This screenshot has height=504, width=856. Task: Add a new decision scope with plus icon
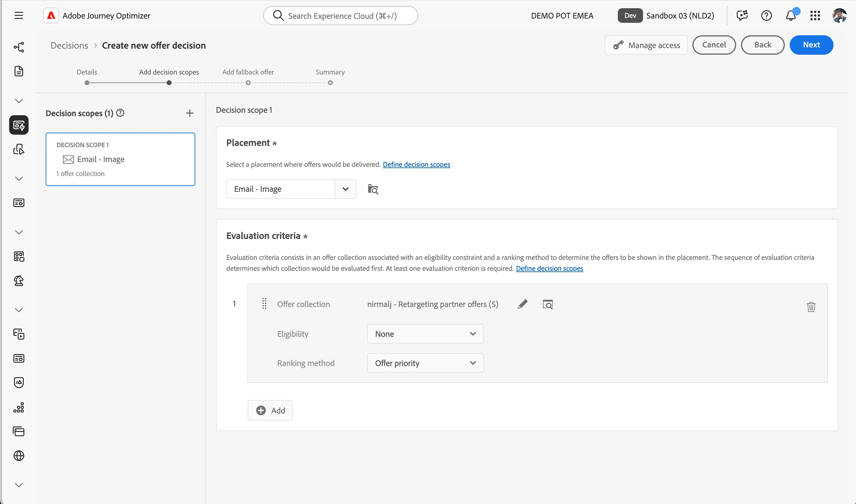[190, 113]
